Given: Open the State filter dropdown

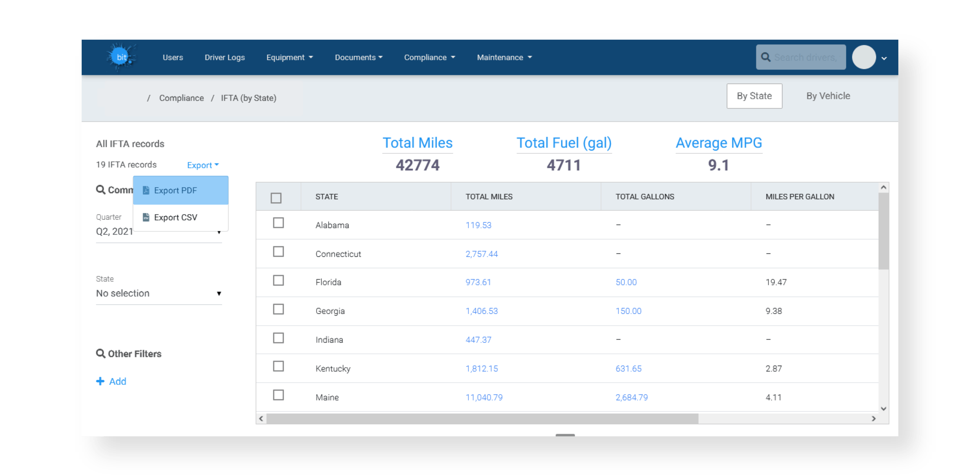Looking at the screenshot, I should tap(159, 293).
